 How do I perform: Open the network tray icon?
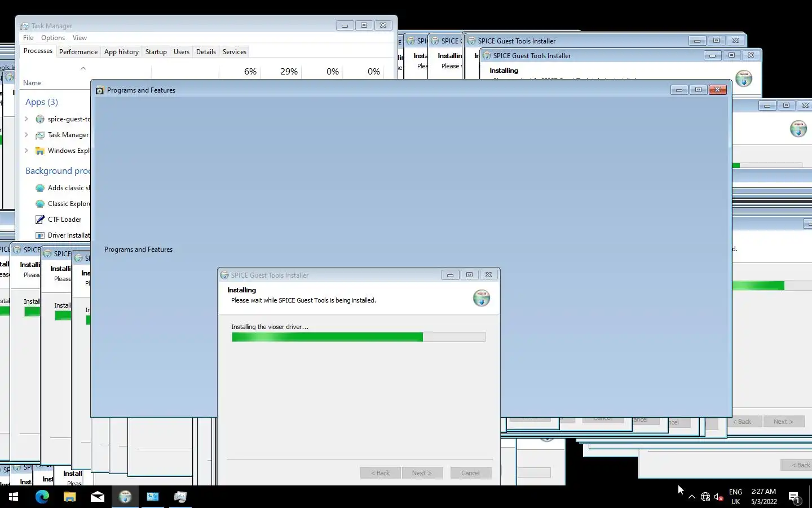pyautogui.click(x=705, y=497)
